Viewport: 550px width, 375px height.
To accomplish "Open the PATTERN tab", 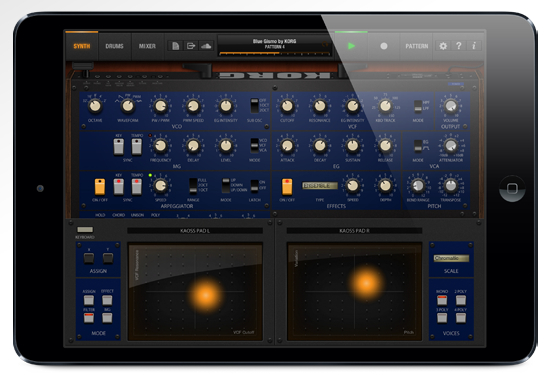I will (417, 46).
